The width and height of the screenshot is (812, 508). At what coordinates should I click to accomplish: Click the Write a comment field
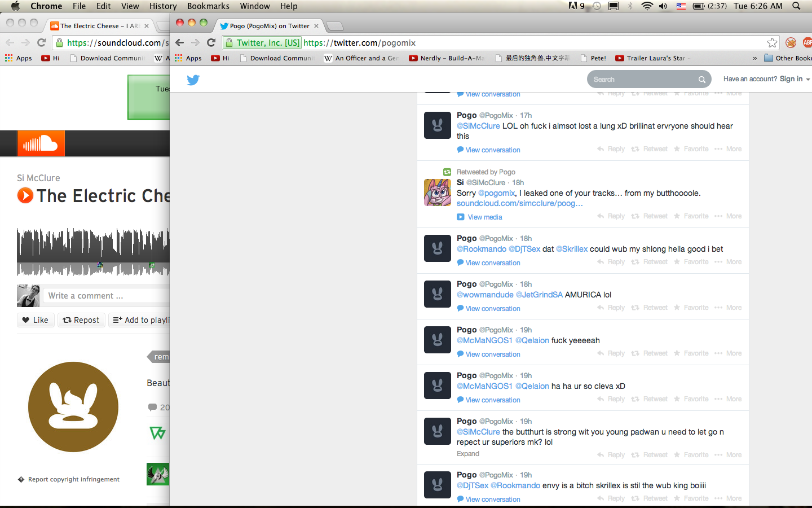[x=107, y=296]
